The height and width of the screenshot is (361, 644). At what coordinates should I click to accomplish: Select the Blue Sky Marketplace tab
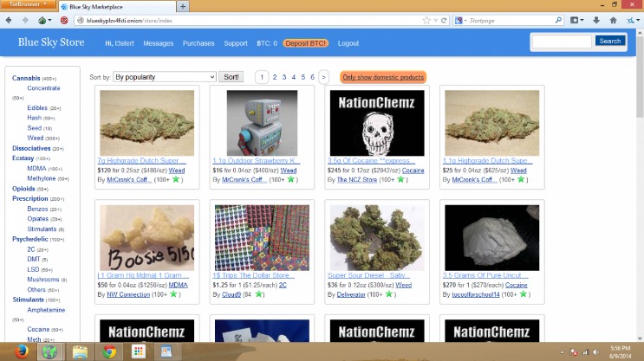coord(117,7)
